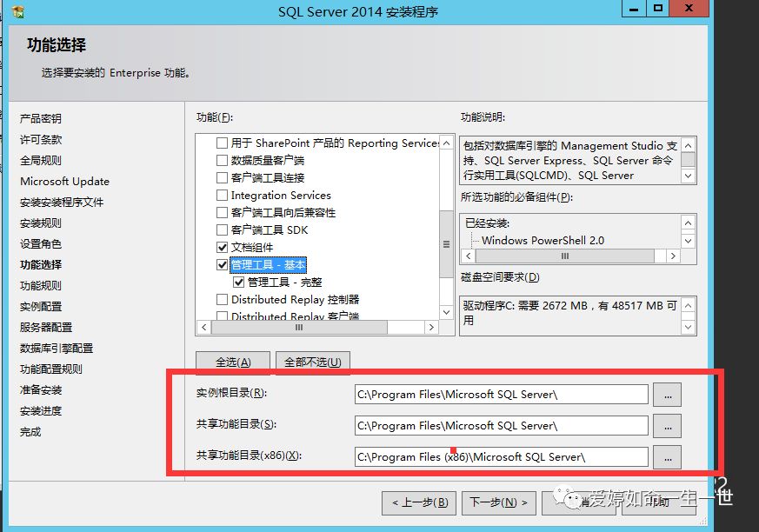Select 功能选择 step in sidebar
This screenshot has height=532, width=759.
coord(41,265)
